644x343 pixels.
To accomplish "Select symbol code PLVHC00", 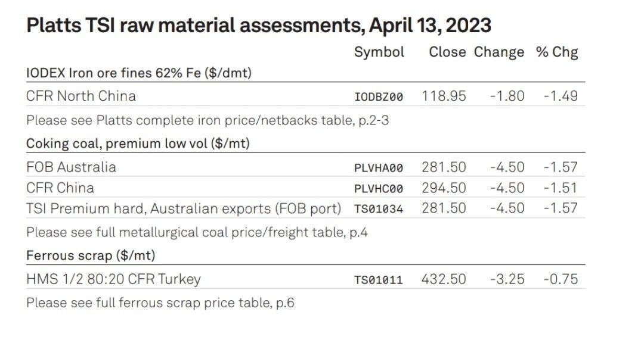I will [x=379, y=189].
